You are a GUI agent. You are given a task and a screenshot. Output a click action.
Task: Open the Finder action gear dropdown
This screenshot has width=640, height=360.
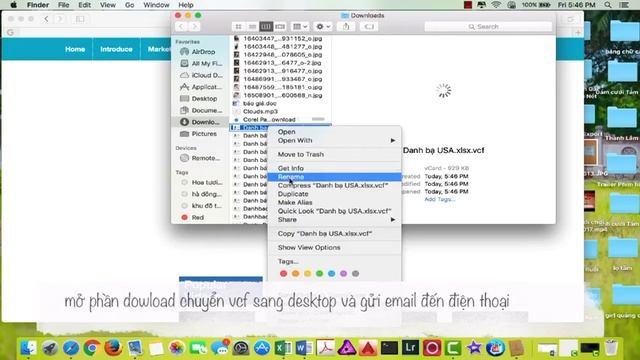pyautogui.click(x=322, y=27)
